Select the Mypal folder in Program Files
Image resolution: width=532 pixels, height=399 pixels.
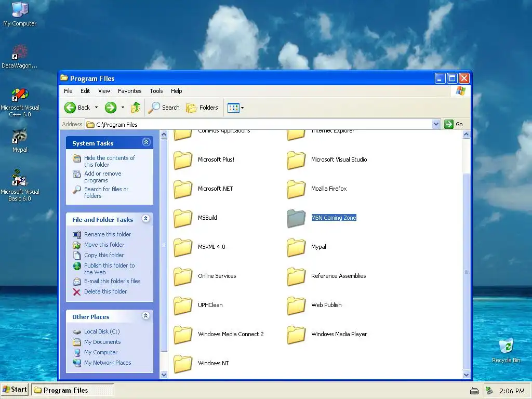(x=296, y=248)
